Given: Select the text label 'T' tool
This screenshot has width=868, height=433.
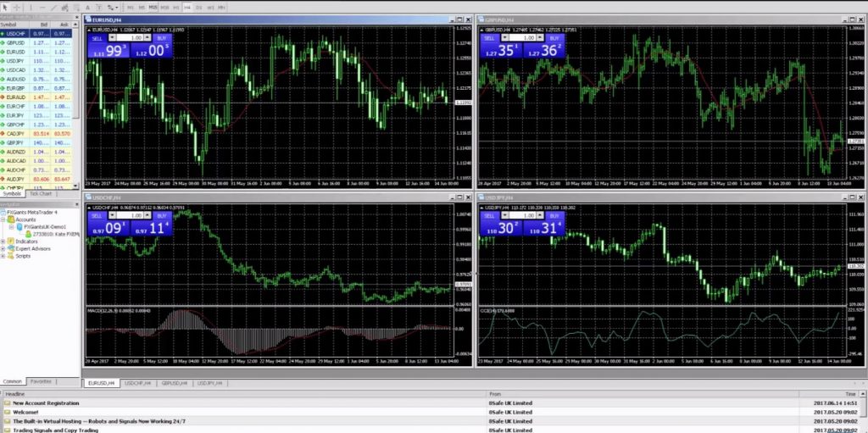Looking at the screenshot, I should point(98,7).
